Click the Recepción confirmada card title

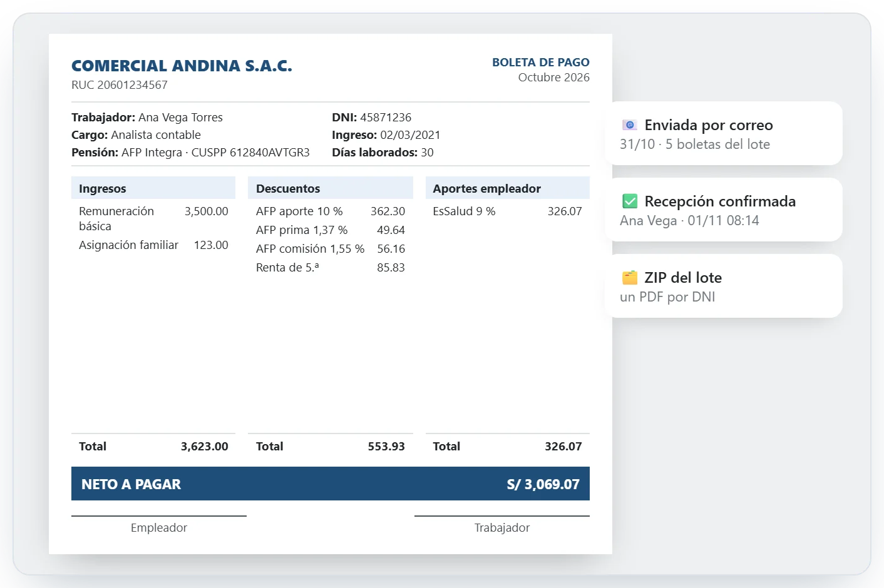(720, 201)
